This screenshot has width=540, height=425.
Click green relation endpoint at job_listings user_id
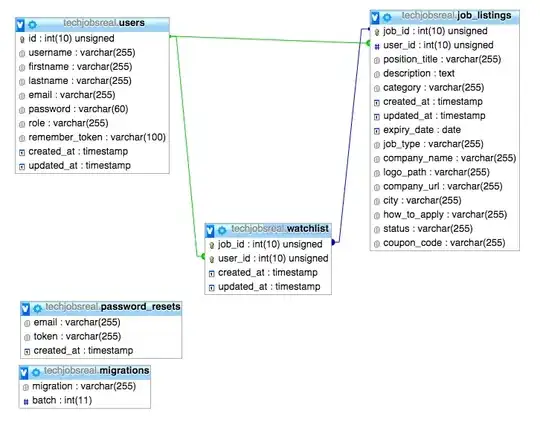coord(368,43)
